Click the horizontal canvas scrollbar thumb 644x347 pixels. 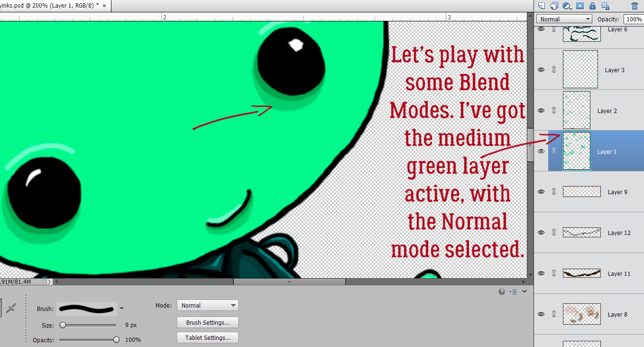point(289,282)
